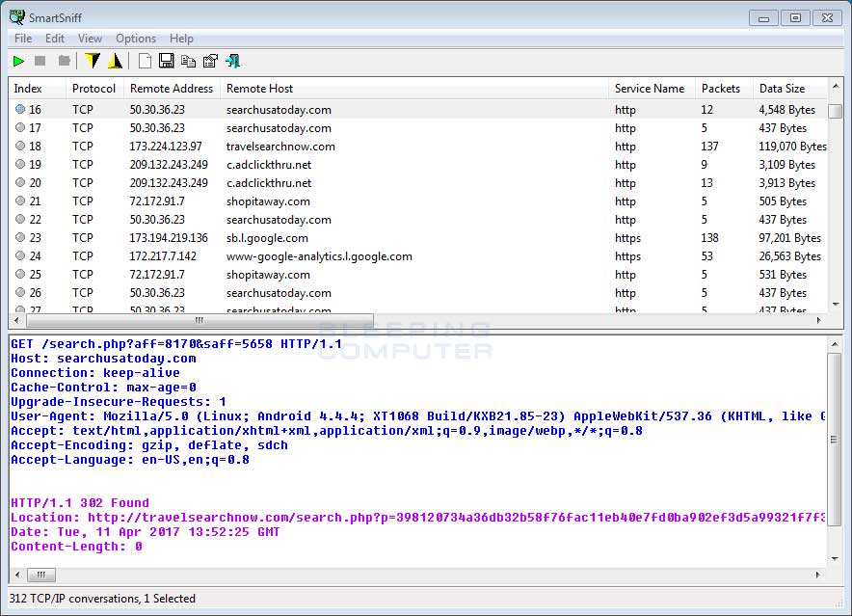Select www-google-analytics.l.google.com row 24

pos(418,256)
